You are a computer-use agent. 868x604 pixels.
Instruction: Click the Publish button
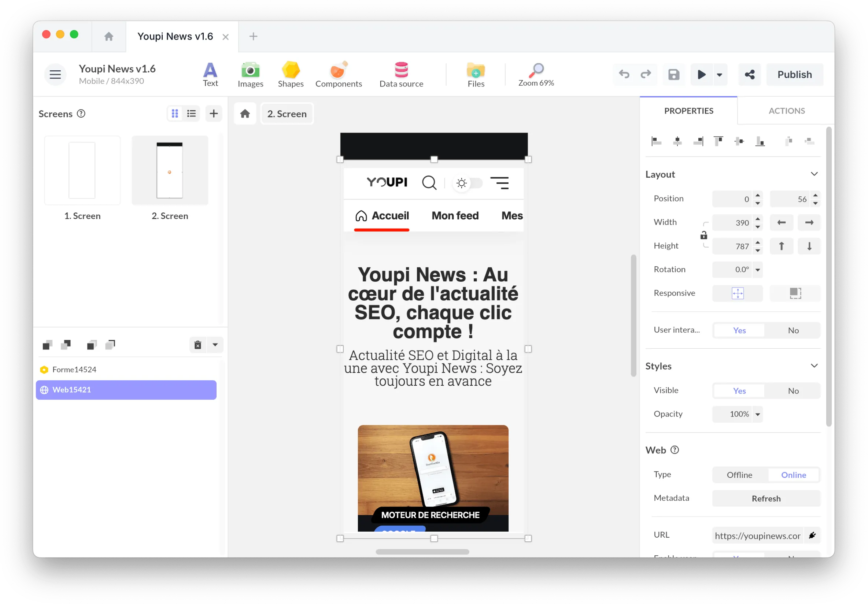click(794, 74)
